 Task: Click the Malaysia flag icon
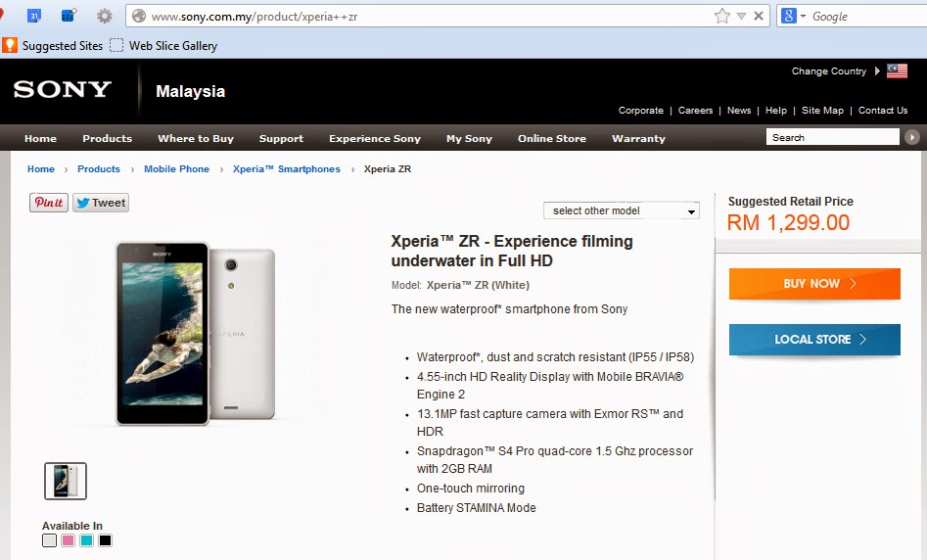pyautogui.click(x=897, y=70)
